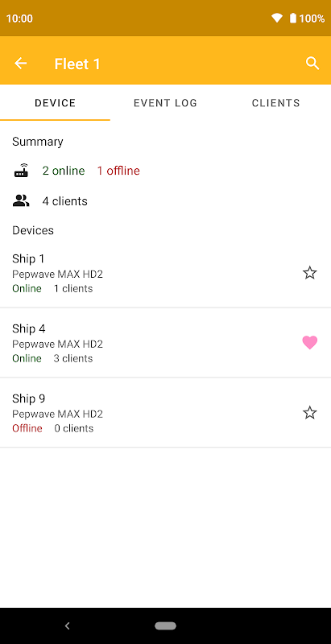Switch to the Event Log tab
331x644 pixels.
[166, 103]
